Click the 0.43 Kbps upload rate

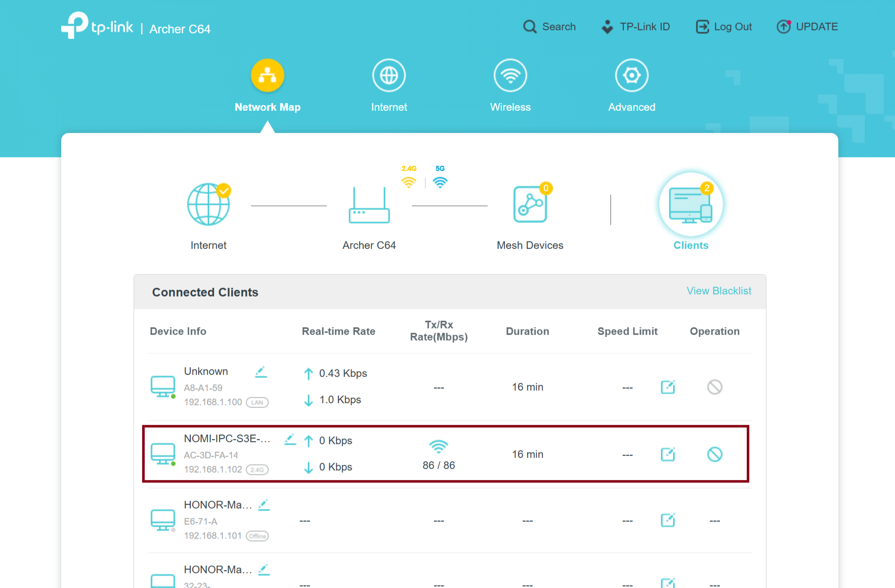coord(343,373)
